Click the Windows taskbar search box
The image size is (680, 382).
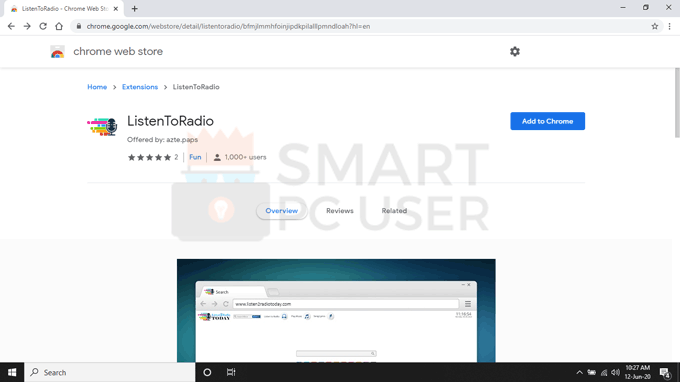coord(110,372)
